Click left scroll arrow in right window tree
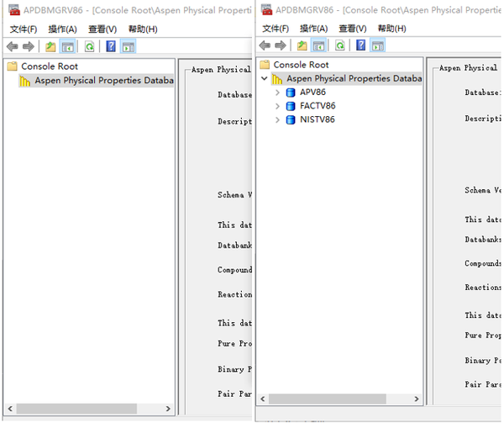This screenshot has height=423, width=504. tap(263, 399)
